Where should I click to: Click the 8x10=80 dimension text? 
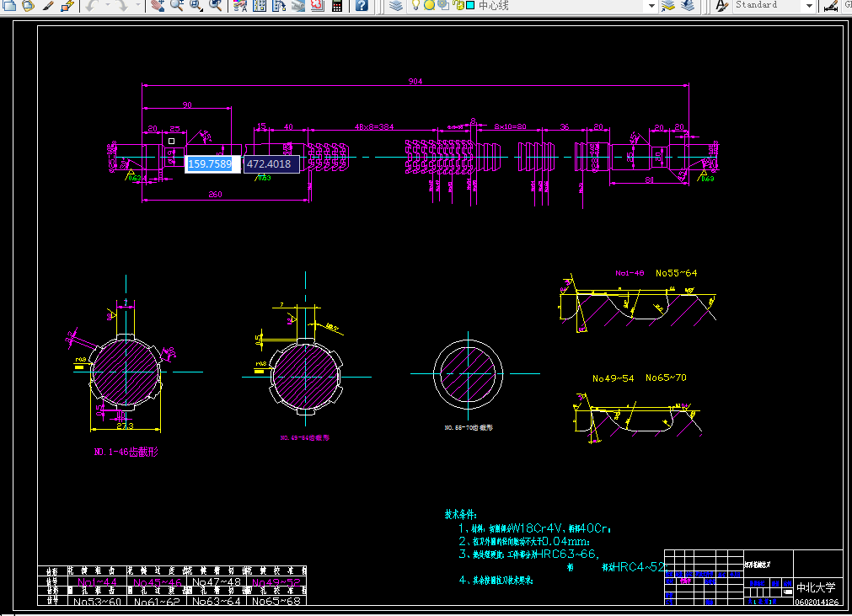[510, 126]
